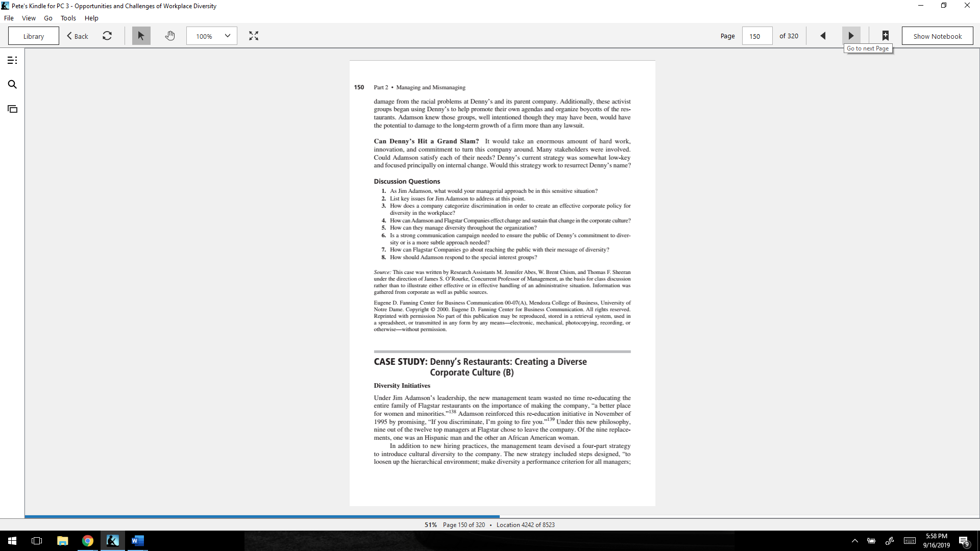Click the battery status tray icon
The height and width of the screenshot is (551, 980).
pyautogui.click(x=871, y=541)
